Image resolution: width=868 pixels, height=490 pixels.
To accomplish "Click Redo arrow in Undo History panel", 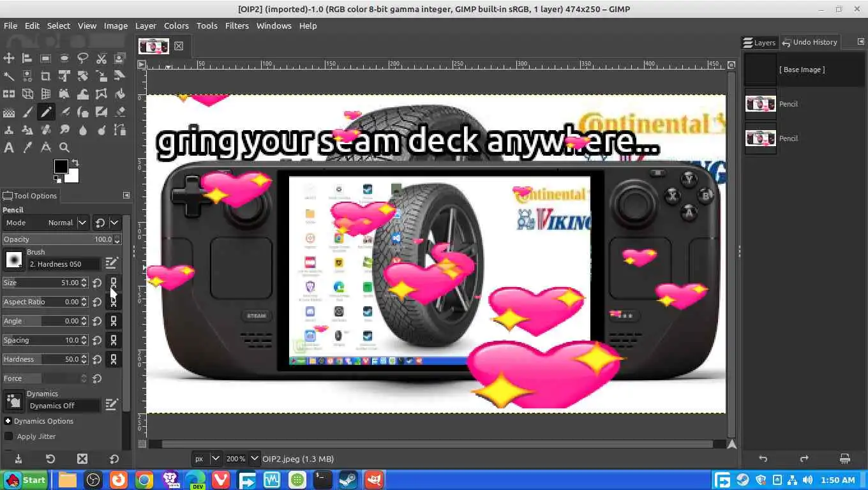I will tap(804, 459).
